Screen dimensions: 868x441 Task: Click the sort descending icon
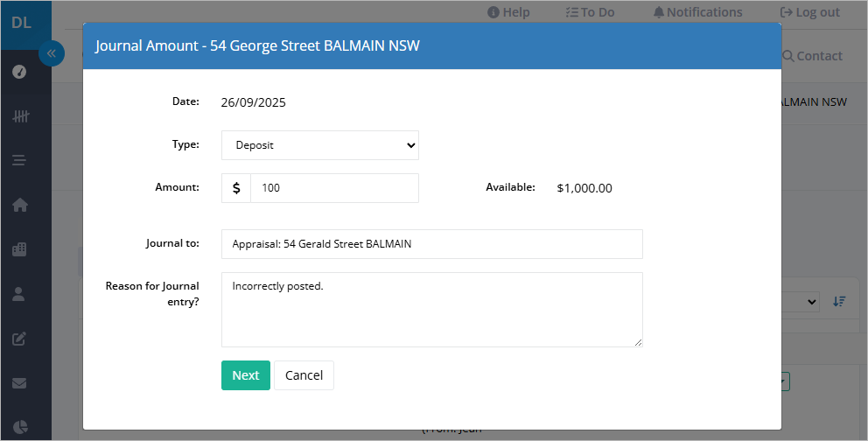point(839,302)
